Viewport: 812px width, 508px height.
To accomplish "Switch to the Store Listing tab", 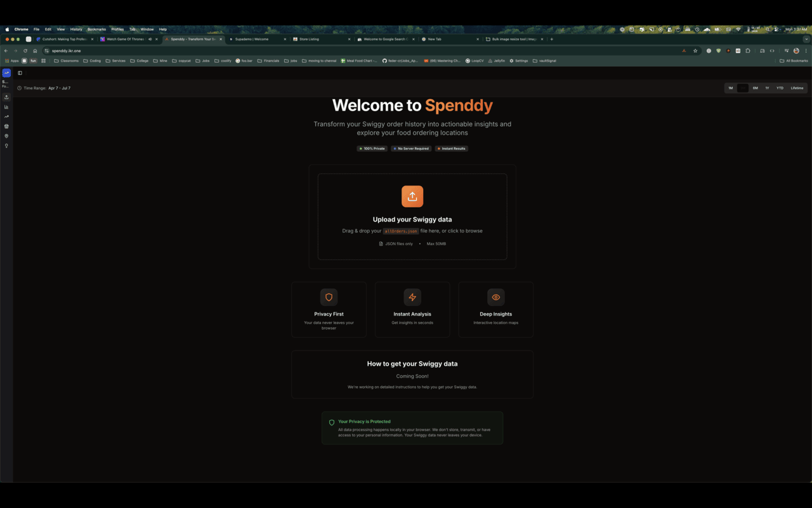I will [x=320, y=39].
